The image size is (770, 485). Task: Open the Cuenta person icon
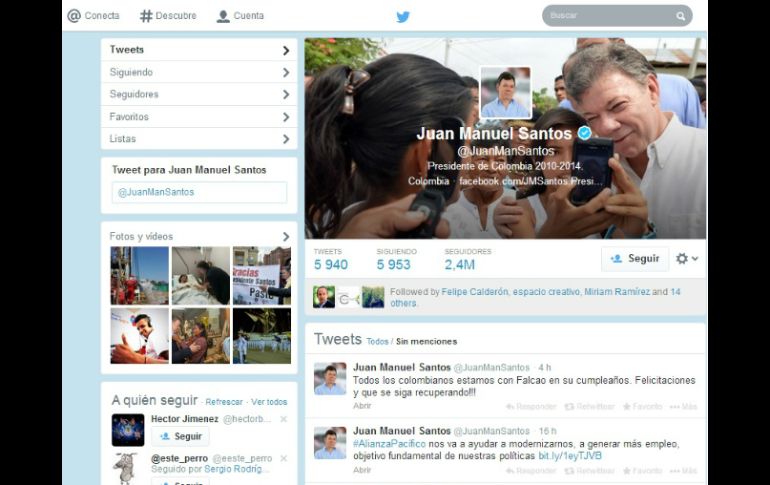[223, 16]
